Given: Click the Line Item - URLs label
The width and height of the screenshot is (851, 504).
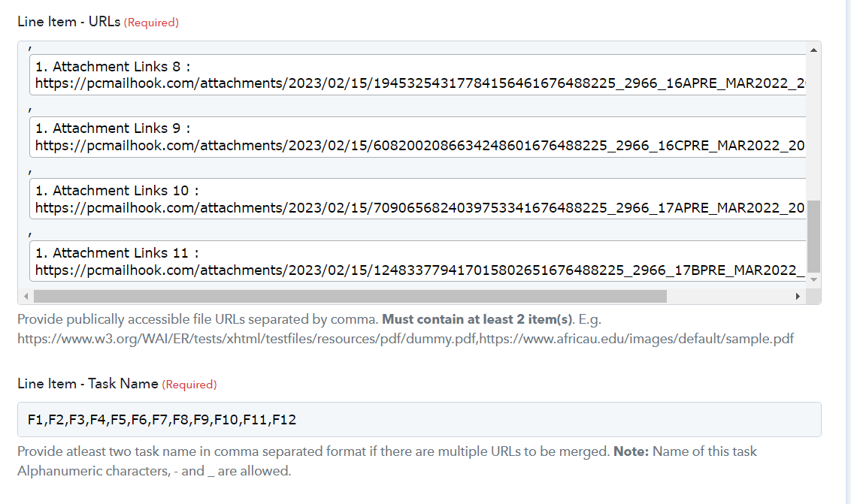Looking at the screenshot, I should click(x=69, y=22).
